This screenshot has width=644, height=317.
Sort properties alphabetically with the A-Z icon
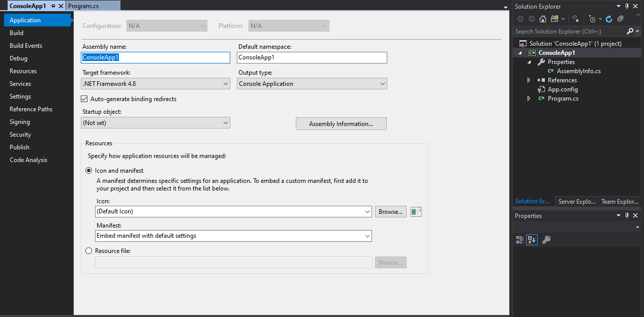[532, 240]
